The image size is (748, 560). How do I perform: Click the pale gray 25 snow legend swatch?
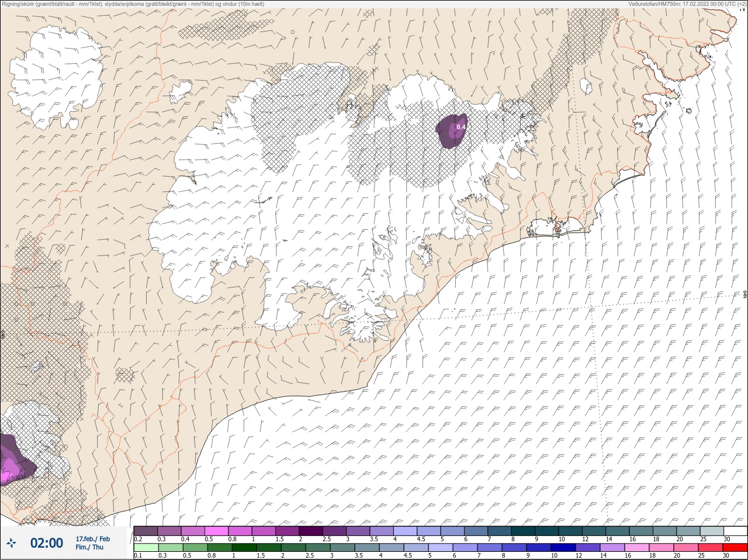pyautogui.click(x=712, y=531)
